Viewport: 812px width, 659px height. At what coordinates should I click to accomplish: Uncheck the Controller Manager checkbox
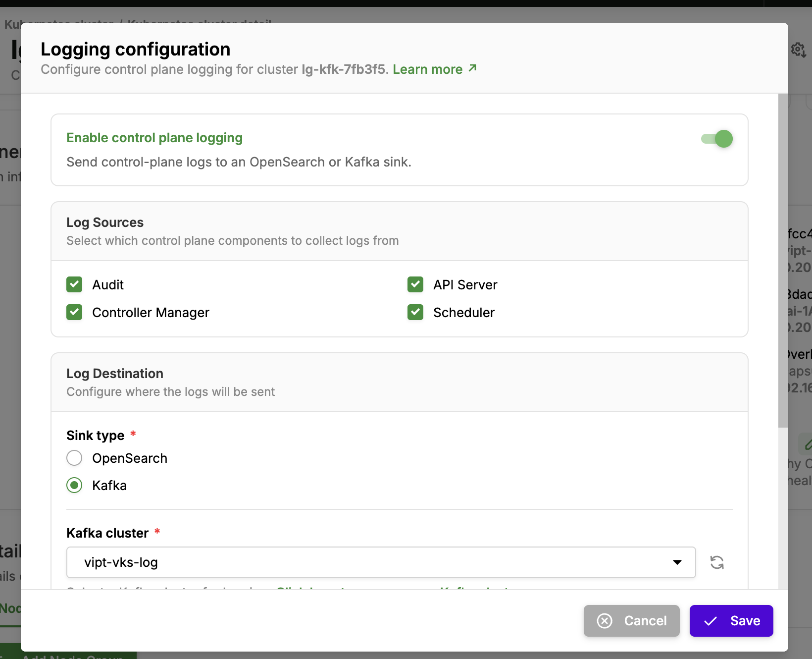(74, 312)
